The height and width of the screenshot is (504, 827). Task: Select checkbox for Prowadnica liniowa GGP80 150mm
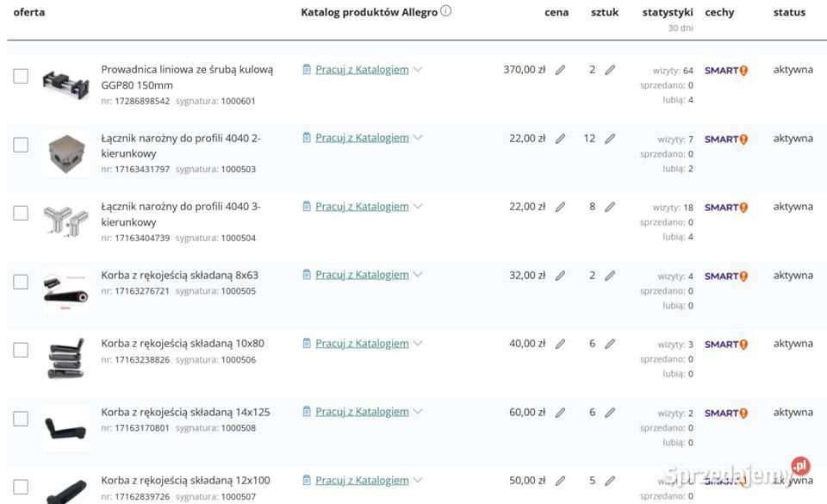coord(21,76)
